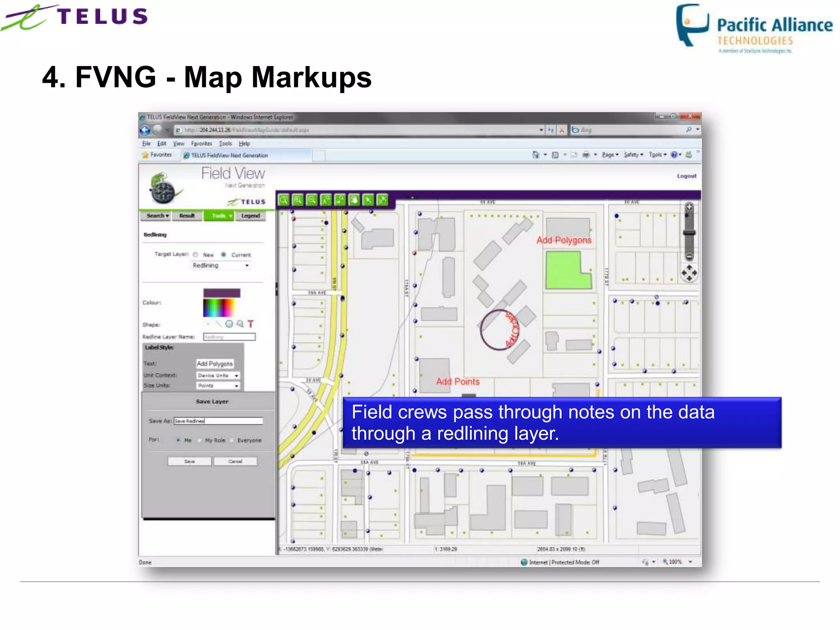Choose the red T text shape
The image size is (840, 630).
251,324
